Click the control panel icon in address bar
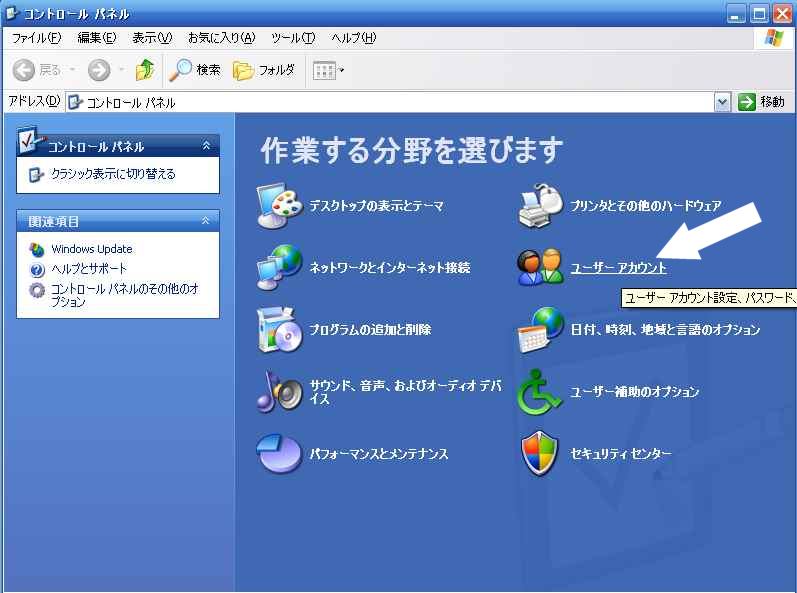Viewport: 797px width, 593px height. (x=75, y=102)
